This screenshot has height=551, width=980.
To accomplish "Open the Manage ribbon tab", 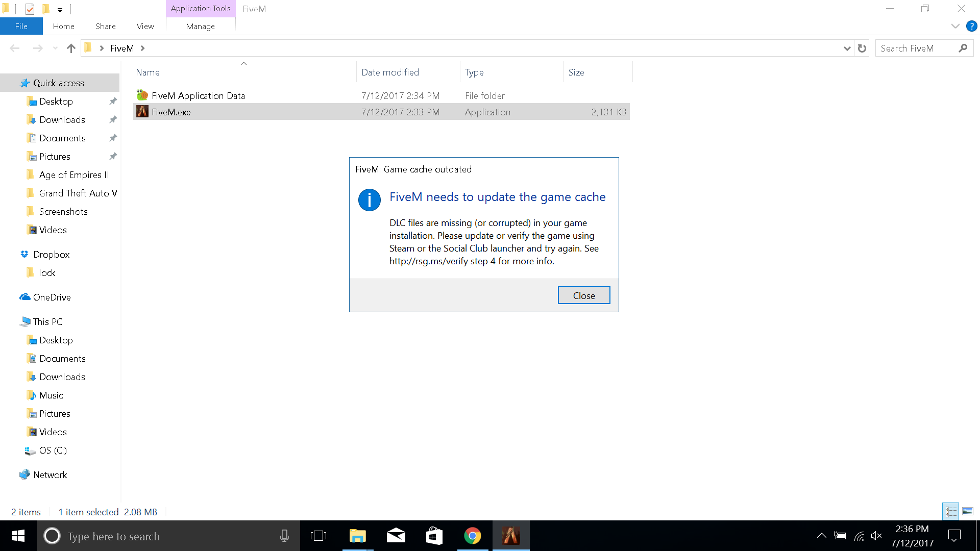I will point(200,26).
